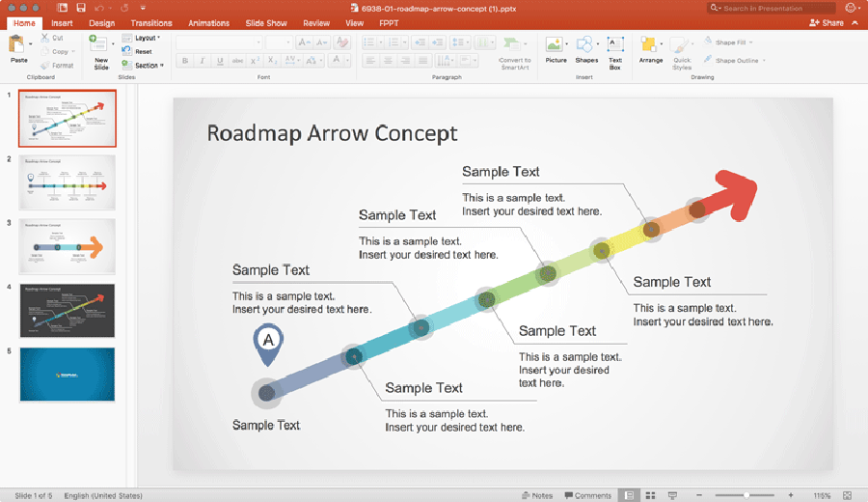
Task: Click the font color A button
Action: 336,60
